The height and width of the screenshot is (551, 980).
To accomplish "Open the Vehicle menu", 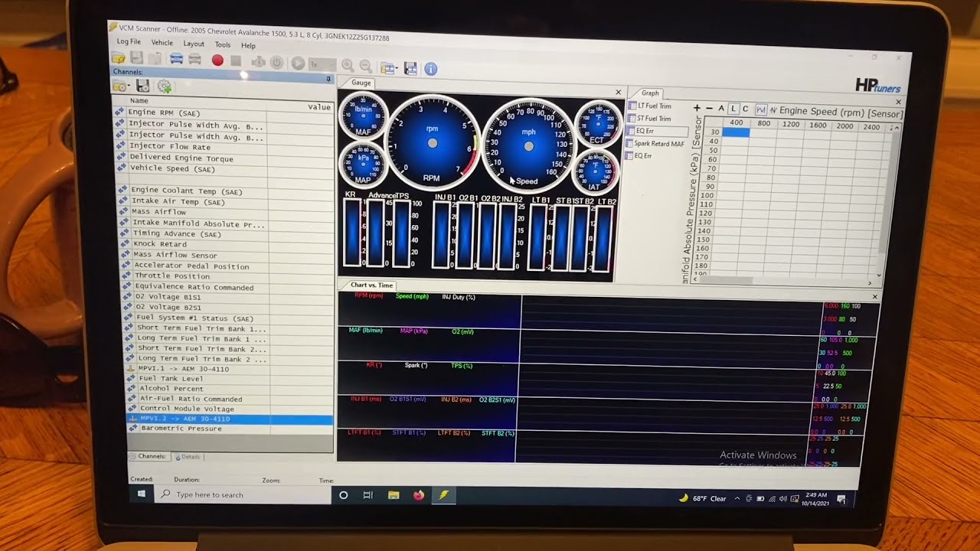I will point(162,43).
